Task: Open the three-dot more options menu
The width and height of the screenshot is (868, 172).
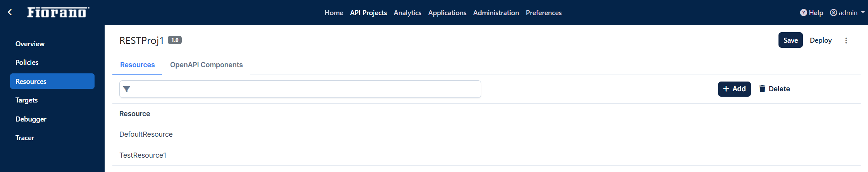Action: click(x=846, y=40)
